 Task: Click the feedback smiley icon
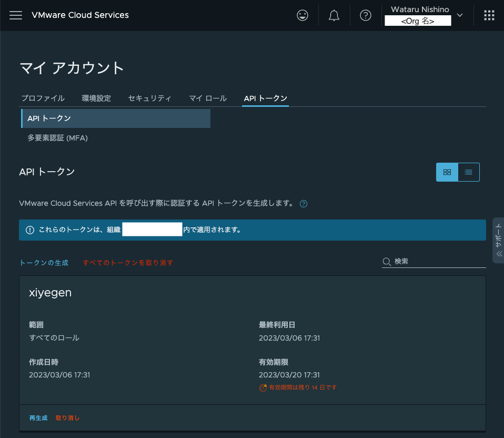tap(302, 15)
